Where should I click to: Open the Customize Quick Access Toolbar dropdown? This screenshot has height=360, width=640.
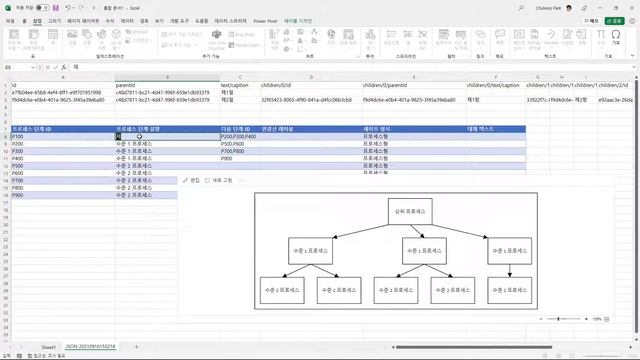tap(94, 8)
